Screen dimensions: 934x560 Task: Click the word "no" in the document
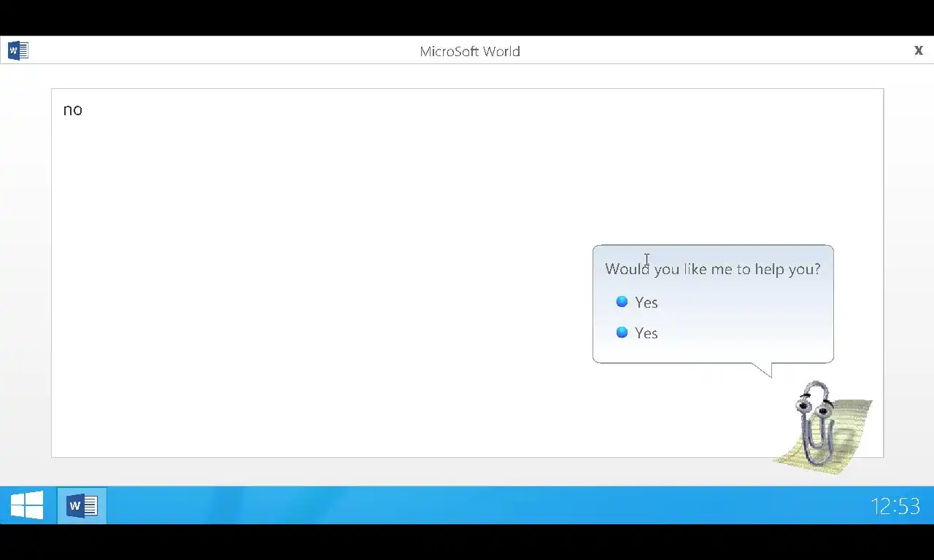tap(73, 110)
